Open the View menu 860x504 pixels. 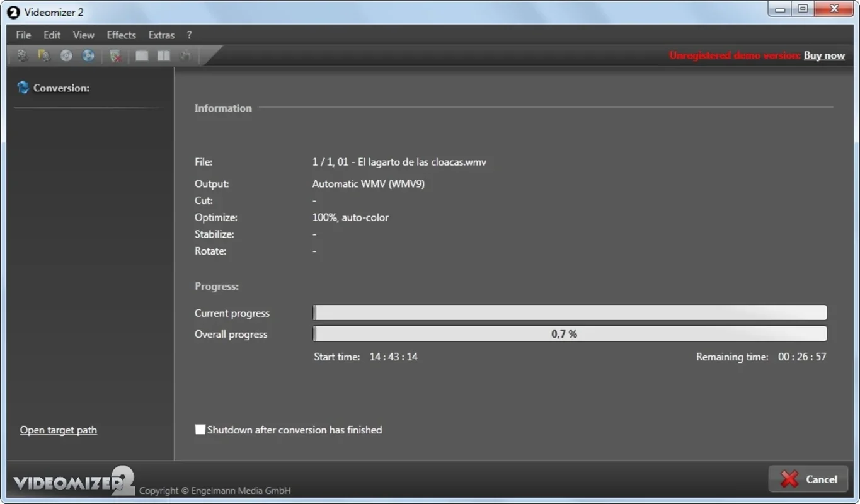(83, 35)
